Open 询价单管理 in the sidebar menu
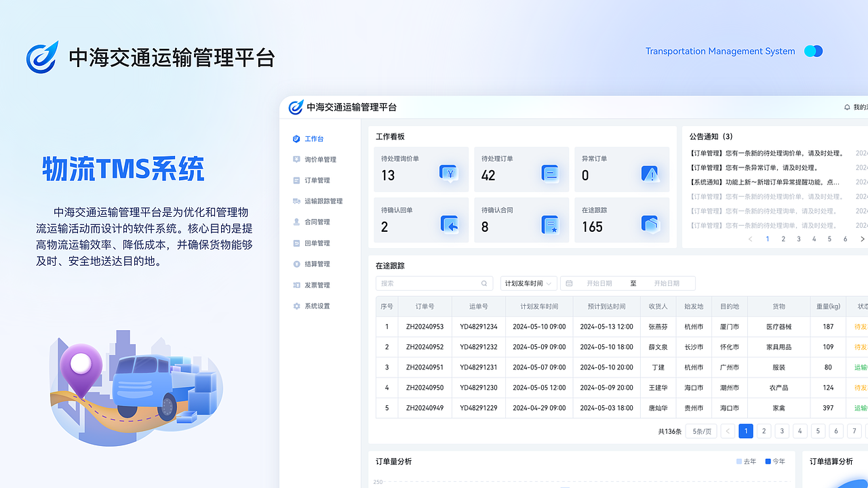 click(320, 160)
